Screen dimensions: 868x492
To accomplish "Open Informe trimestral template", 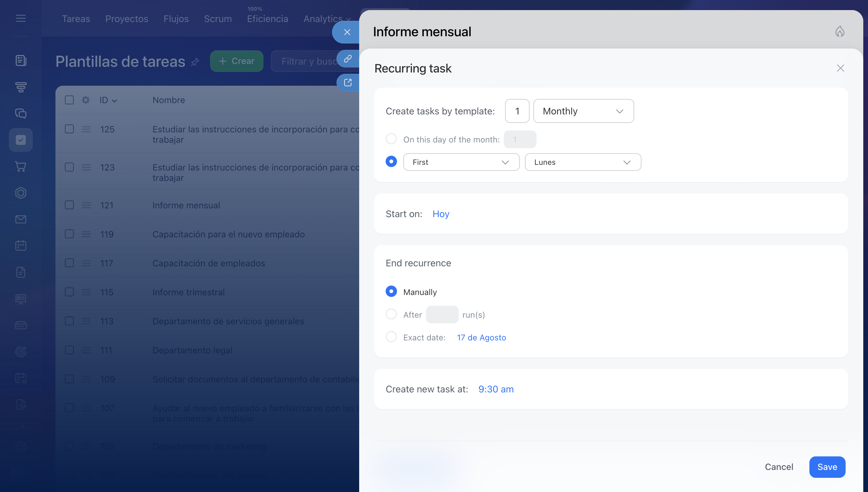I will pyautogui.click(x=188, y=292).
